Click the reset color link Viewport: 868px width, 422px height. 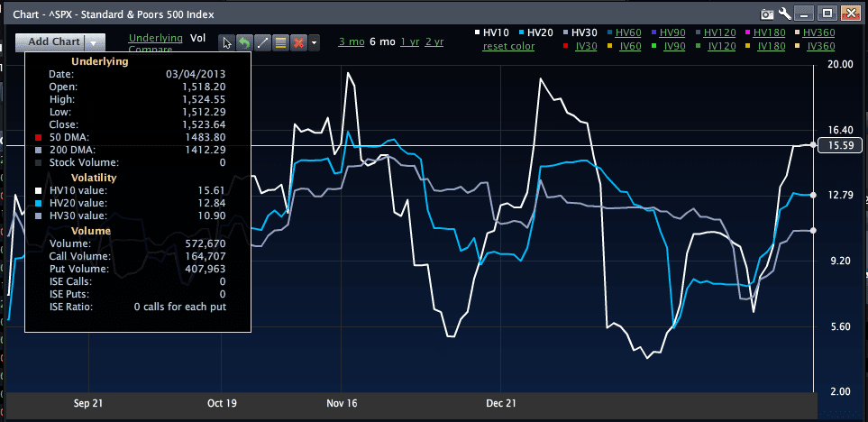(508, 46)
